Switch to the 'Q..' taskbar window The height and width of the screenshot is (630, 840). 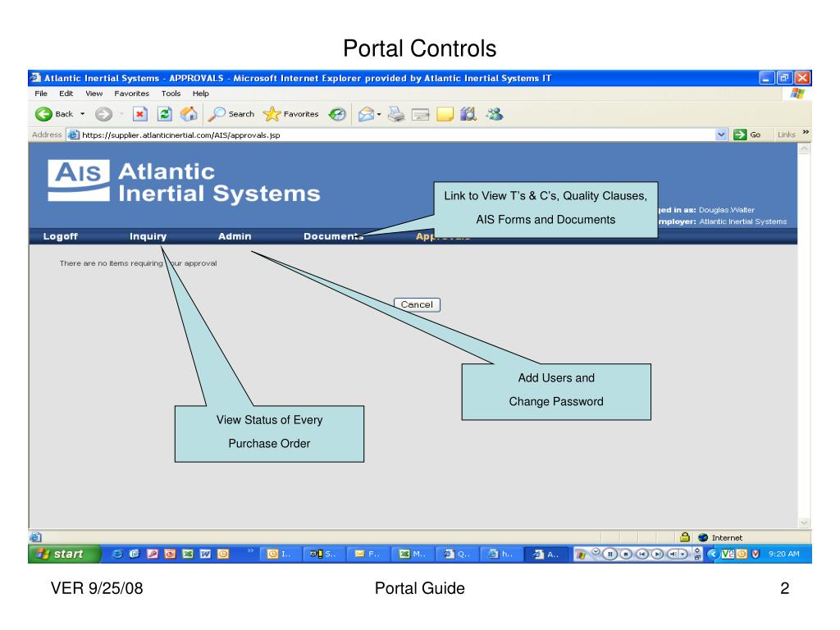pos(456,555)
